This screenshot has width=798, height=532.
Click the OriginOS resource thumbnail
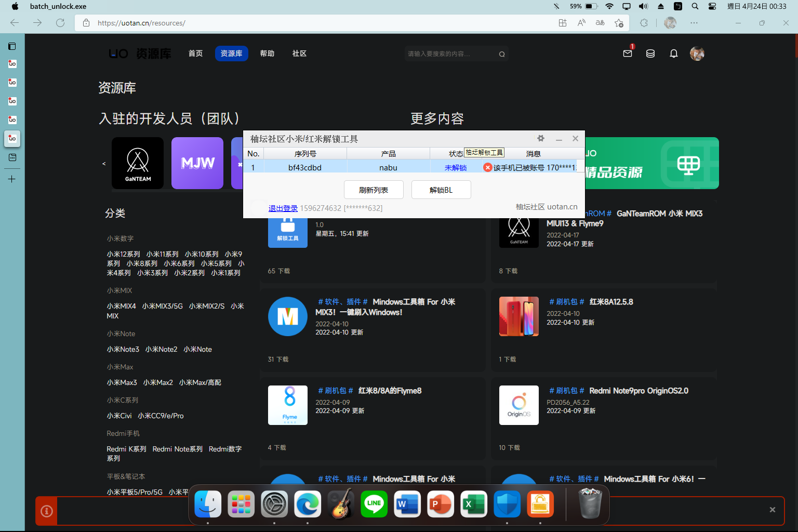click(x=519, y=405)
